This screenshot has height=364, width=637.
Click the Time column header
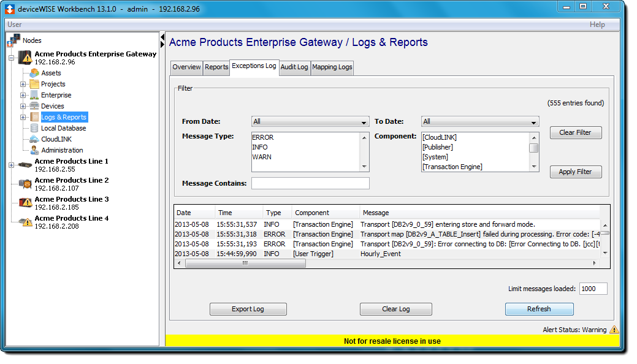pos(239,213)
